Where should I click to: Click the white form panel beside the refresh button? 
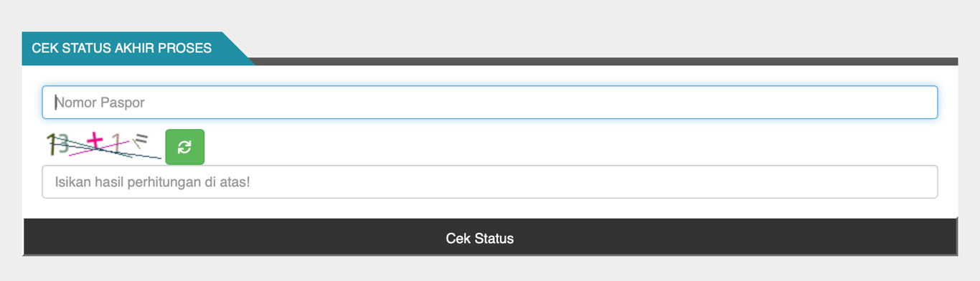[567, 147]
